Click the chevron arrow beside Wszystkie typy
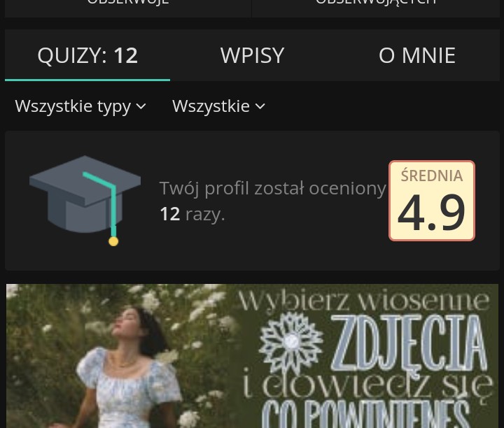This screenshot has height=428, width=504. tap(141, 106)
